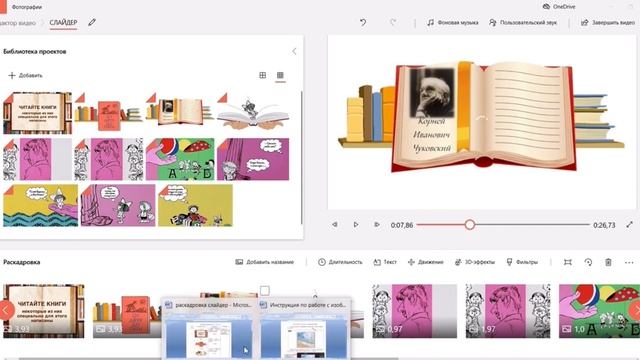This screenshot has width=640, height=360.
Task: Click the storyboard horizontal scrollbar
Action: tap(208, 358)
